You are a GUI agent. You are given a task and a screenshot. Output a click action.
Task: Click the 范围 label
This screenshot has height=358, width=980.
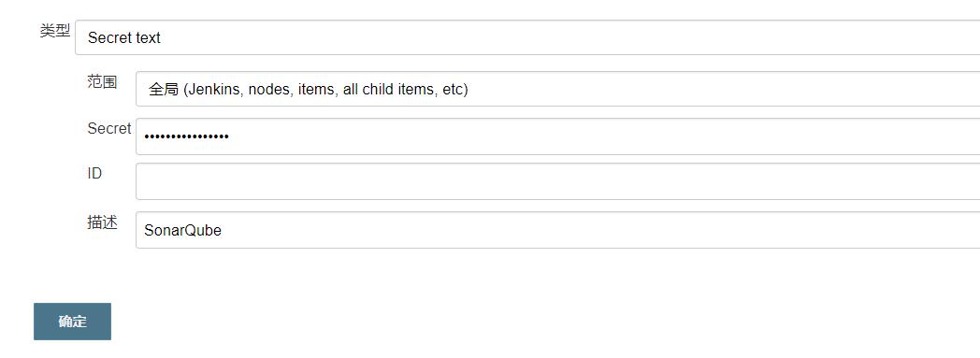(103, 82)
